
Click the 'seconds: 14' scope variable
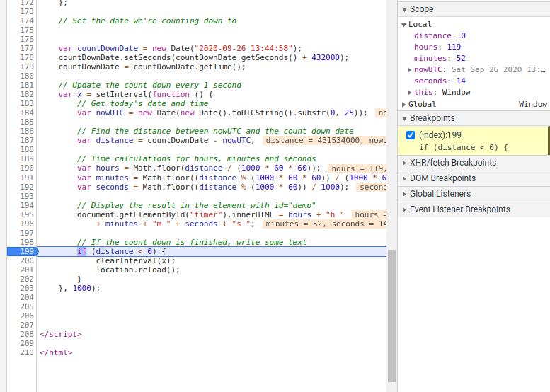[x=440, y=81]
